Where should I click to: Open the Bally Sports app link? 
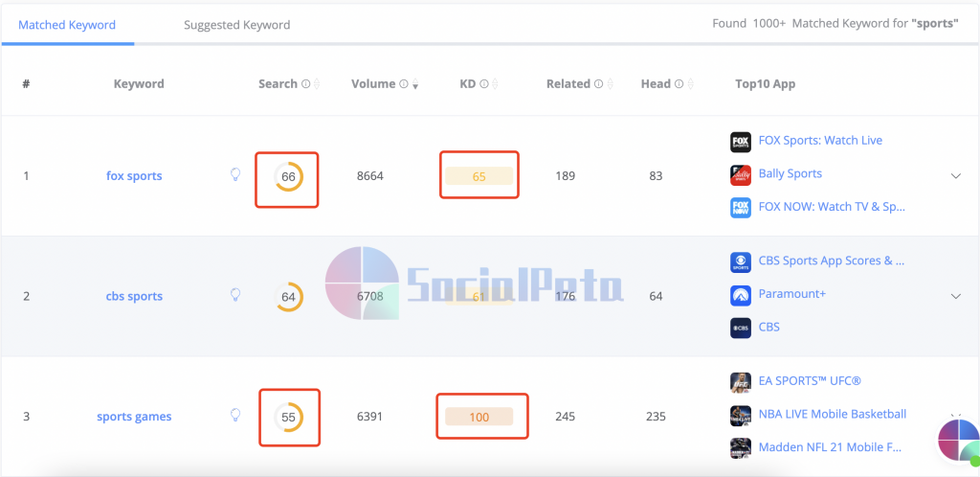click(x=791, y=173)
